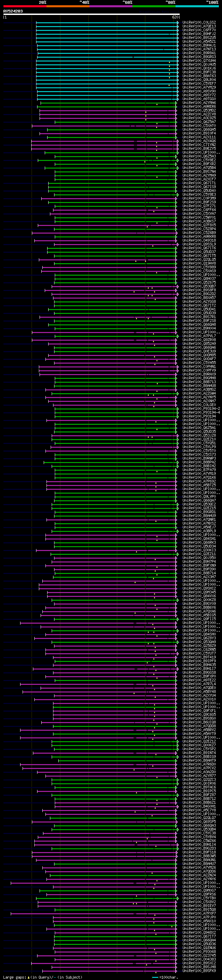Open the UniRef100_B8BIH2 entry
Image resolution: width=222 pixels, height=980 pixels.
point(199,466)
